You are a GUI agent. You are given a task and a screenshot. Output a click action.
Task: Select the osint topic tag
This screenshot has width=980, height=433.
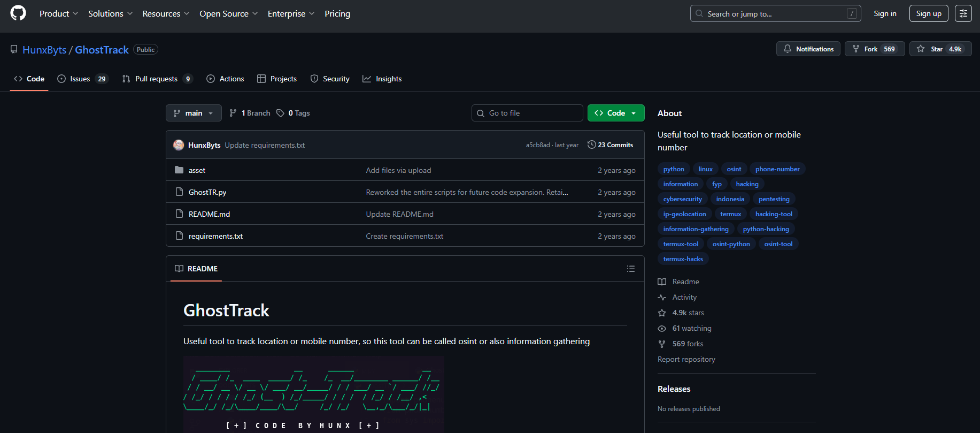tap(734, 169)
